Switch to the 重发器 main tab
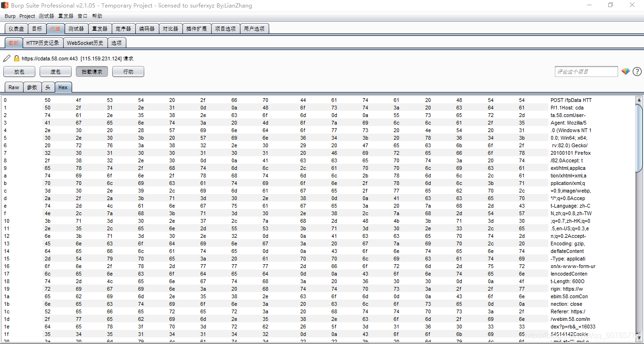 (99, 29)
